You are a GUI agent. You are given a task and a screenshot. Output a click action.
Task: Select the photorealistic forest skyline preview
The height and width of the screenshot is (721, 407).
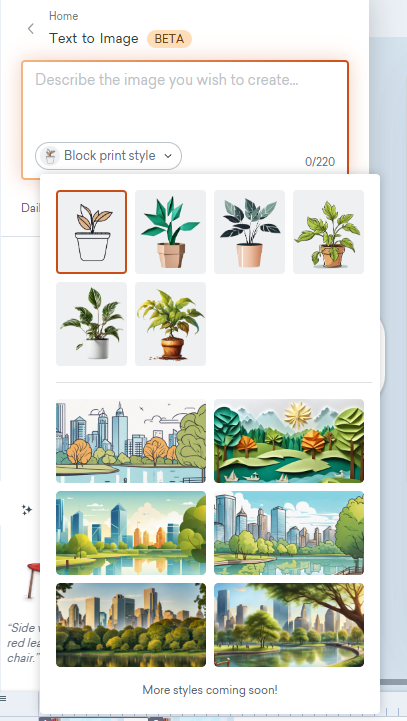[131, 625]
